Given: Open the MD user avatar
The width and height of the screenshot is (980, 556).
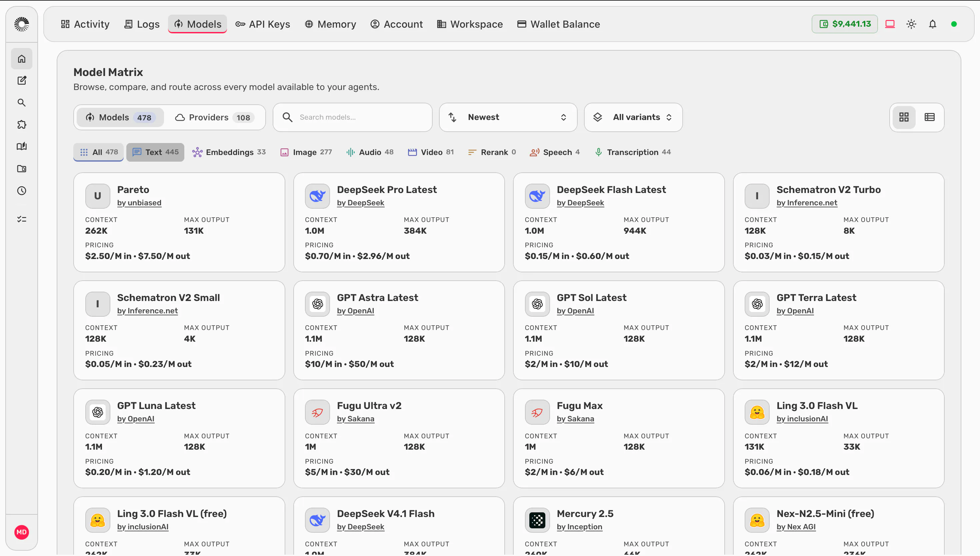Looking at the screenshot, I should point(21,532).
